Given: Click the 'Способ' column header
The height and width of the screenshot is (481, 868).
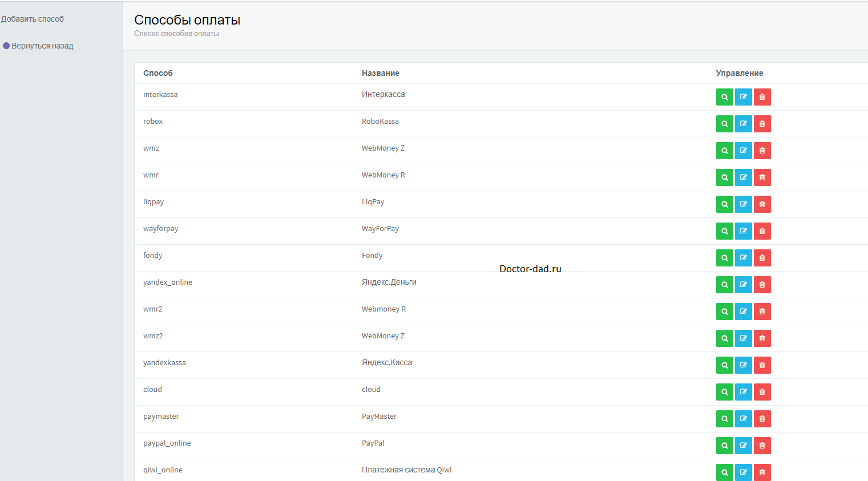Looking at the screenshot, I should 158,73.
